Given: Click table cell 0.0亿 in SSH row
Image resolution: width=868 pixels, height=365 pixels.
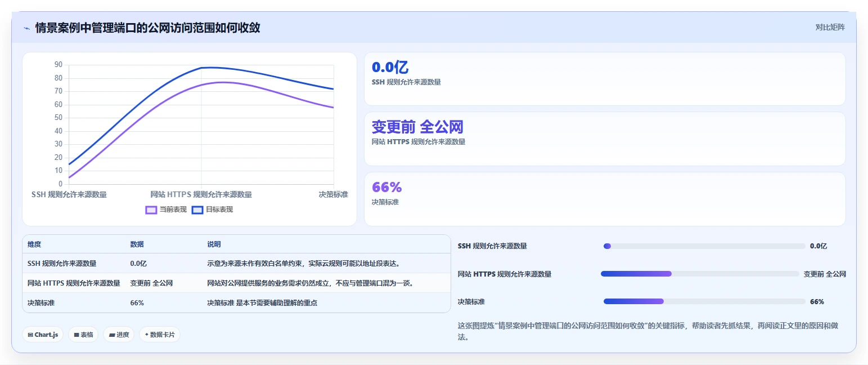Looking at the screenshot, I should point(138,264).
